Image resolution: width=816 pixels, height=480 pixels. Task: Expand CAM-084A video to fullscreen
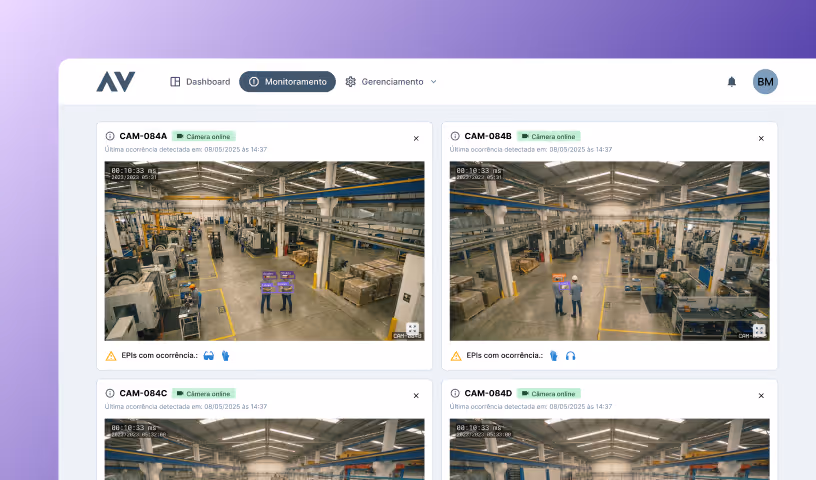tap(412, 329)
